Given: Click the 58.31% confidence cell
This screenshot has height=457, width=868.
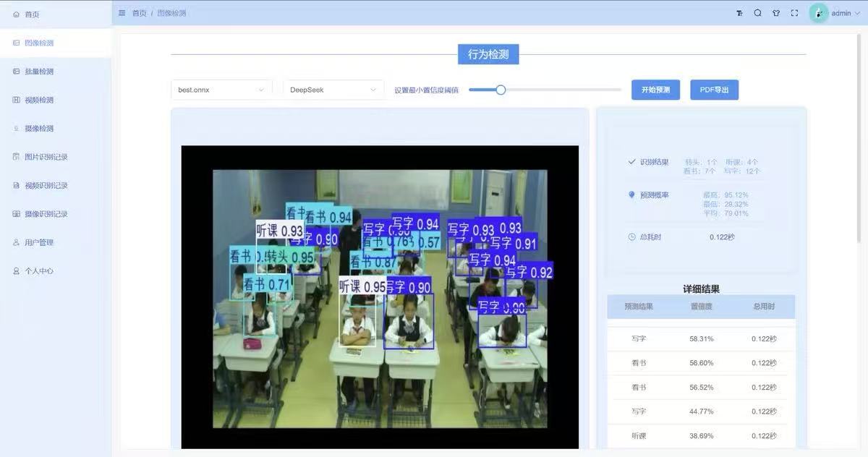Looking at the screenshot, I should point(702,338).
